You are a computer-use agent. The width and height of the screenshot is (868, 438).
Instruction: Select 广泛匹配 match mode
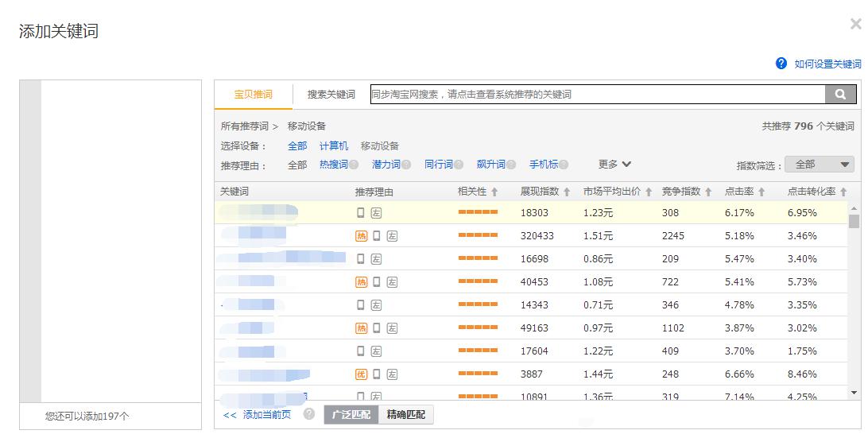point(351,415)
